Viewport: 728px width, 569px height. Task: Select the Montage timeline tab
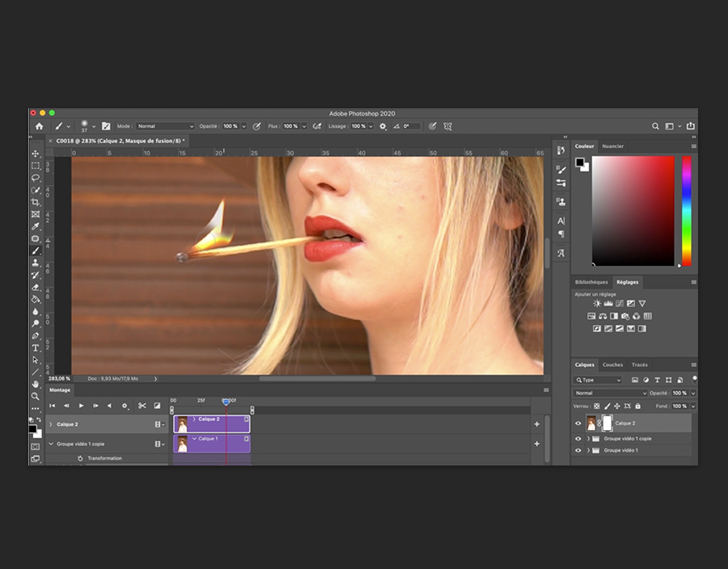coord(60,390)
